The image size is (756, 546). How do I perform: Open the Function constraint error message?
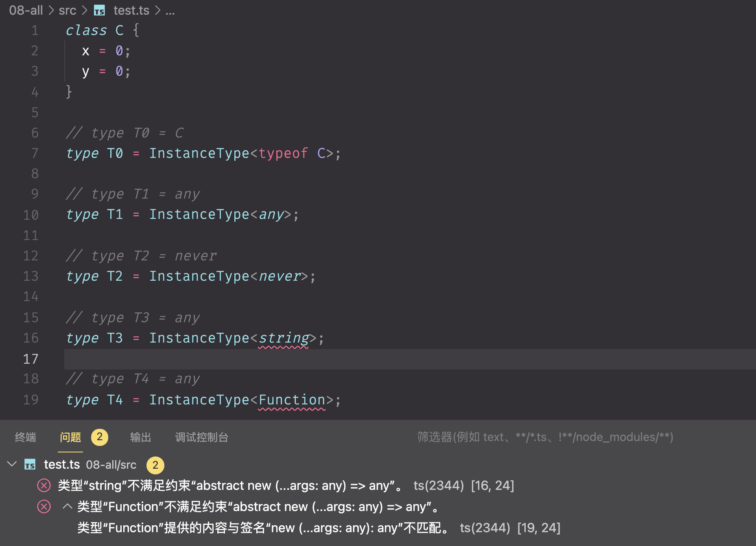259,507
